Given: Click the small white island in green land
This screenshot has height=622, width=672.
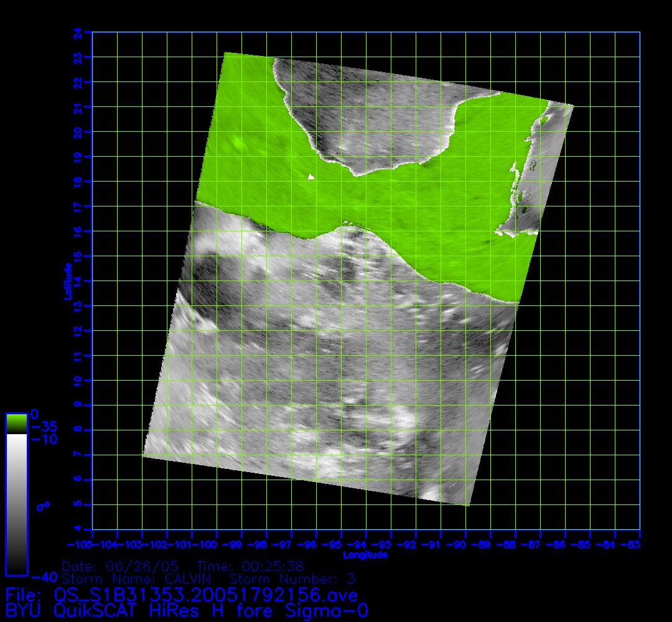Looking at the screenshot, I should (311, 178).
